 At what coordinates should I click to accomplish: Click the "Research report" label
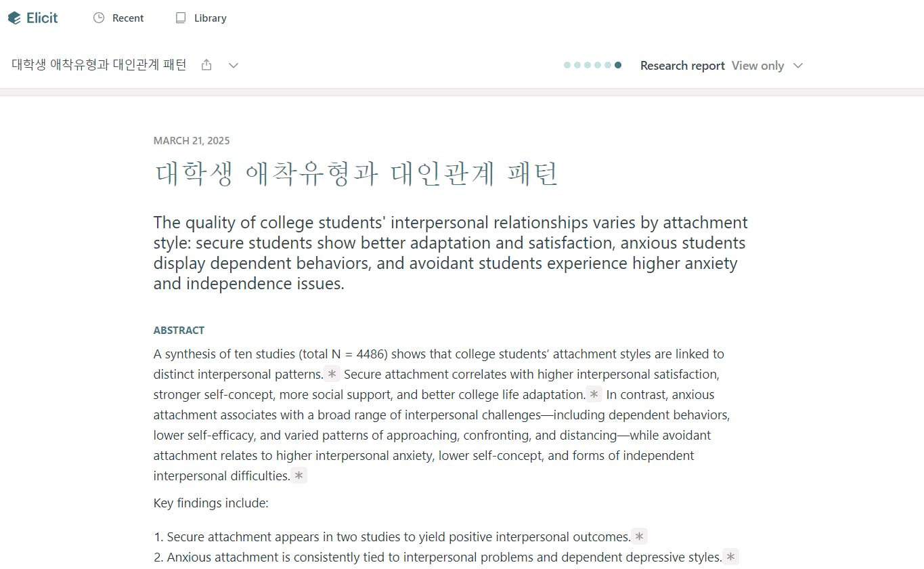[682, 66]
